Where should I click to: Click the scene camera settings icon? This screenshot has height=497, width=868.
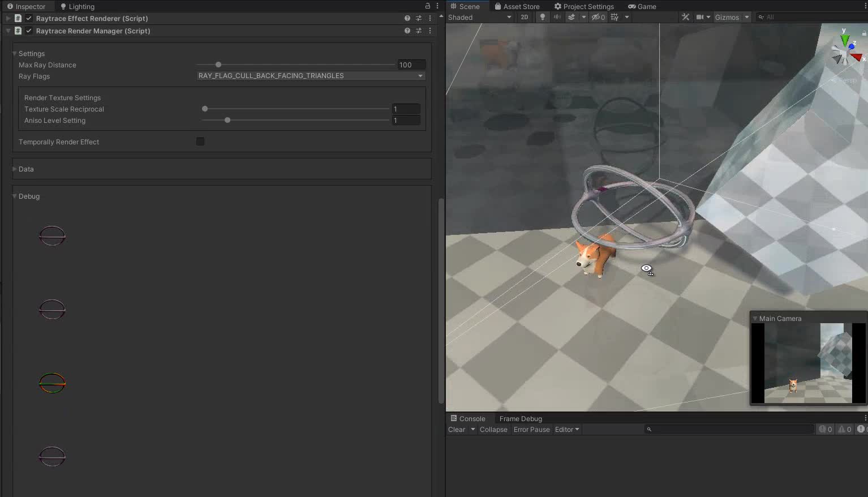coord(700,17)
